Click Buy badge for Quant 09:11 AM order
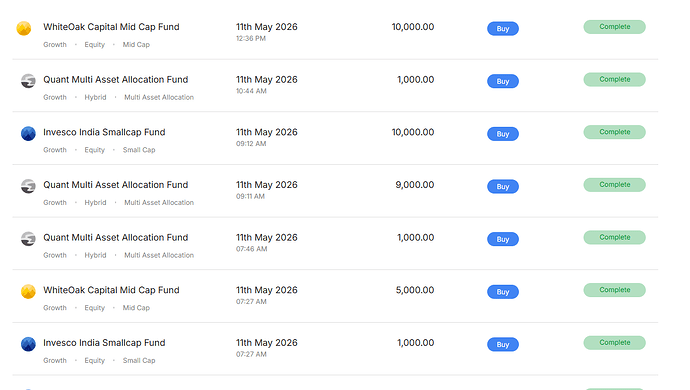Screen dimensions: 690x390 click(x=503, y=186)
